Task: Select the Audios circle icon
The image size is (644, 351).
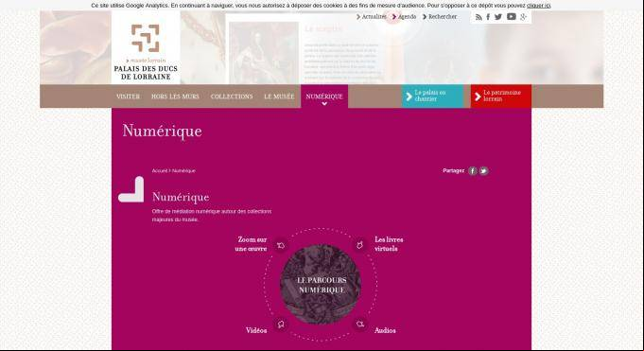Action: pos(360,324)
